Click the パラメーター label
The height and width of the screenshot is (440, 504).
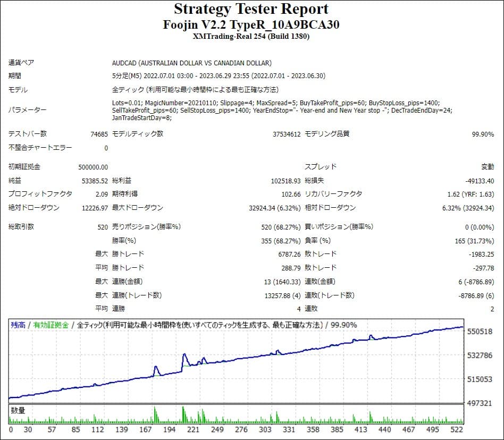(27, 110)
